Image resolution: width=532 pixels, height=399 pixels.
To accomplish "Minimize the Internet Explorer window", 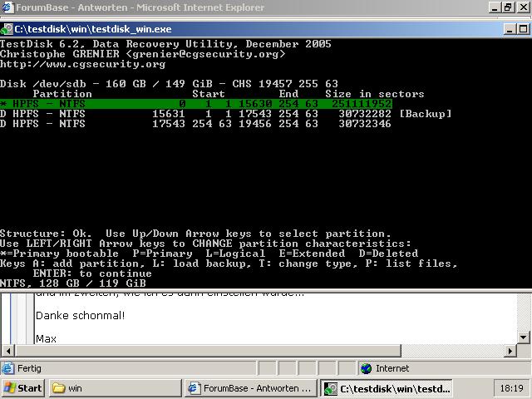I will point(495,7).
